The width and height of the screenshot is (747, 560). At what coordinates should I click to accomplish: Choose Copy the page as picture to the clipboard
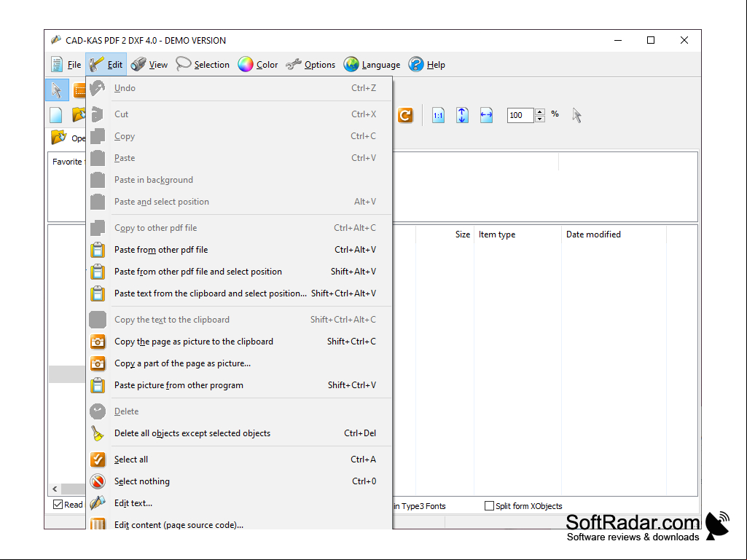click(x=240, y=342)
